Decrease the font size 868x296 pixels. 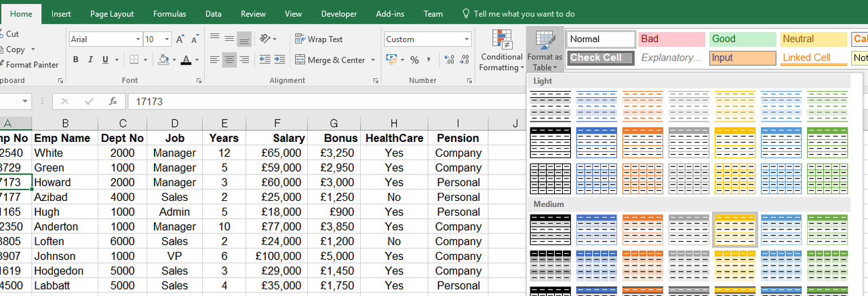pyautogui.click(x=194, y=39)
